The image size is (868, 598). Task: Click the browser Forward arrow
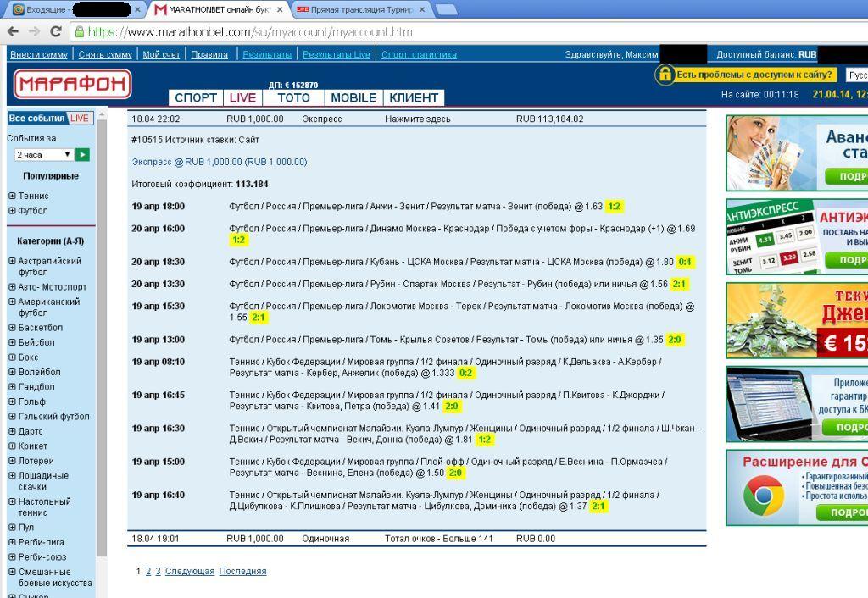point(34,31)
